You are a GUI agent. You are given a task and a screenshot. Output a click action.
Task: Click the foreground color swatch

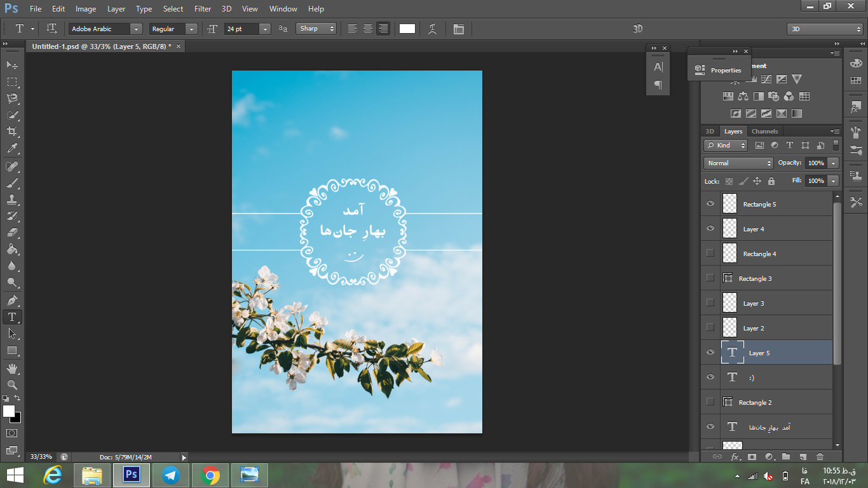click(x=9, y=411)
